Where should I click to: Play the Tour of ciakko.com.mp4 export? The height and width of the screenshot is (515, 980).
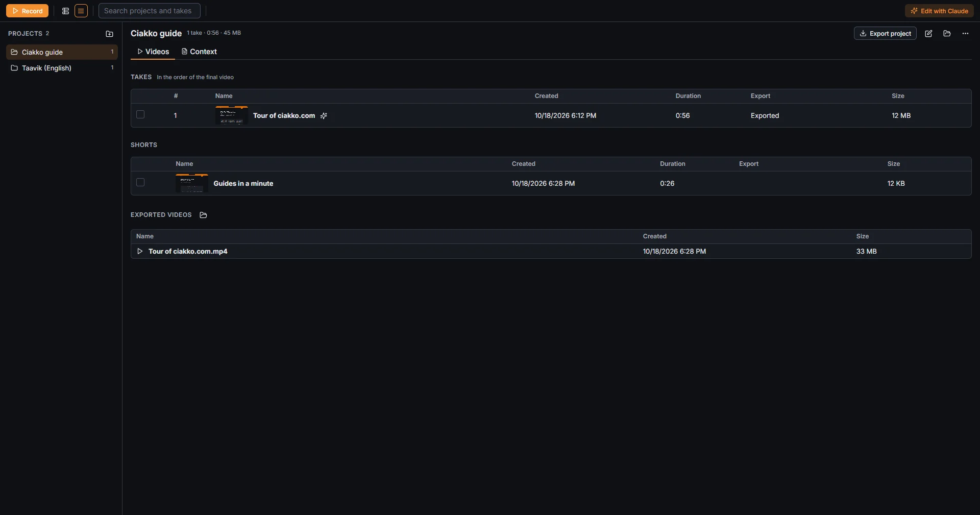pos(140,251)
